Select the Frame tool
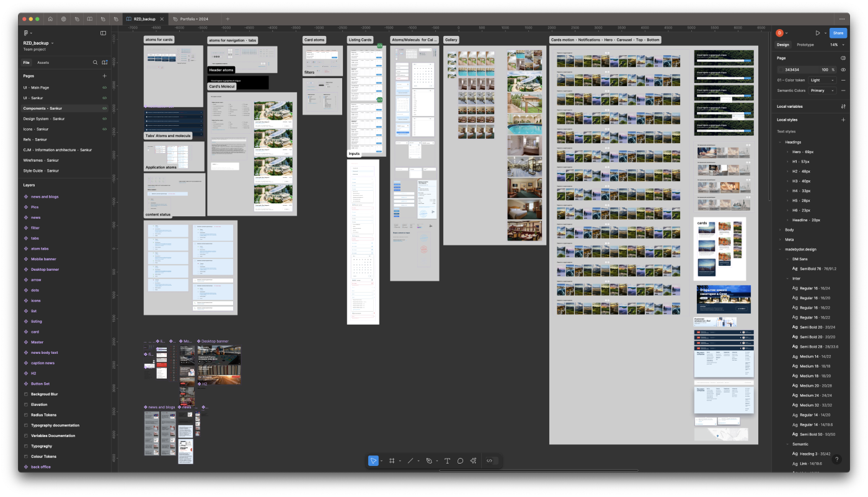Viewport: 868px width, 497px height. pyautogui.click(x=392, y=460)
